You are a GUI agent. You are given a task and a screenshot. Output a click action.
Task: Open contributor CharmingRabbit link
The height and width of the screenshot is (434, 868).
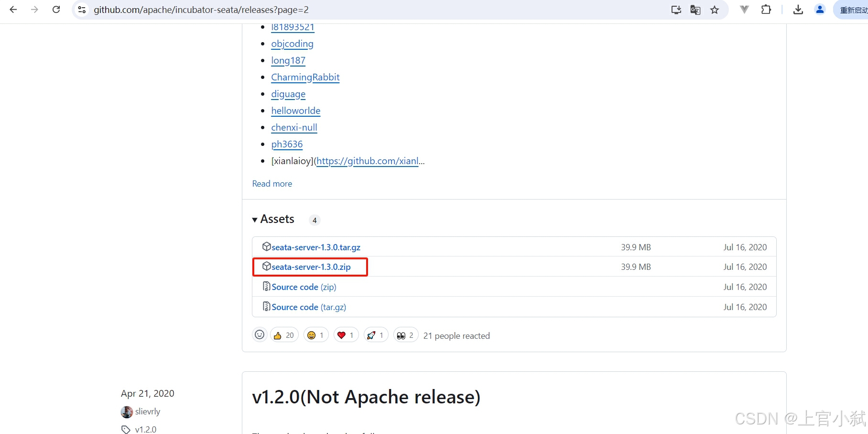305,77
